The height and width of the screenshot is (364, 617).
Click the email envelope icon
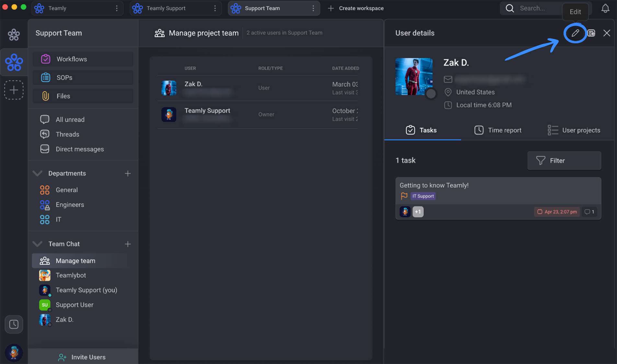(448, 79)
